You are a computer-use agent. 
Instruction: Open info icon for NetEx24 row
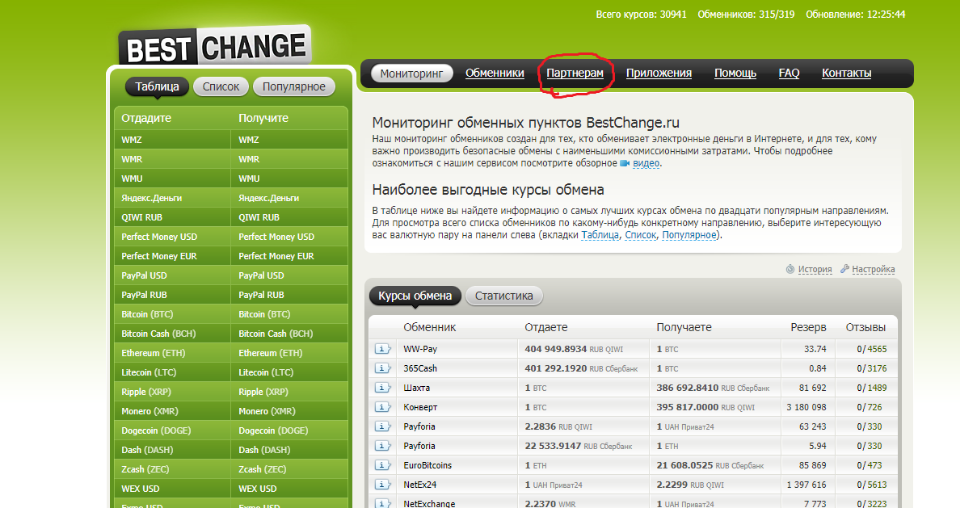(382, 485)
